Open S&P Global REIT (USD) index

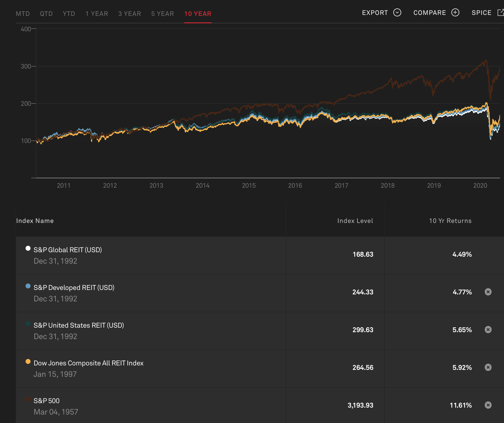tap(68, 250)
